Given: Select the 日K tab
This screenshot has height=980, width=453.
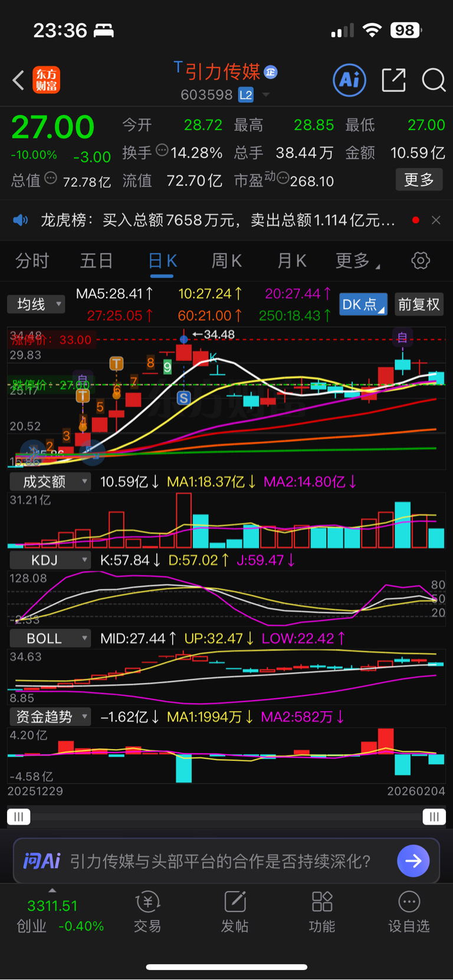Looking at the screenshot, I should (162, 260).
